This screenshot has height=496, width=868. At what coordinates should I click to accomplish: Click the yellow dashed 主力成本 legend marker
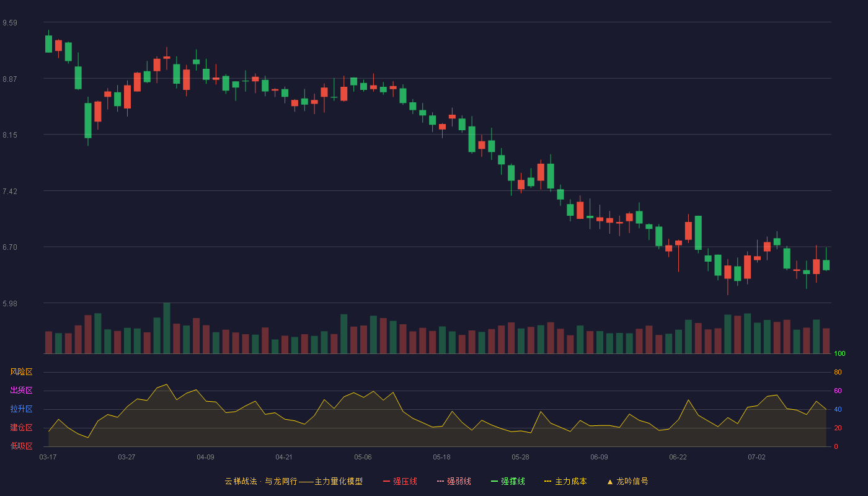tap(547, 481)
